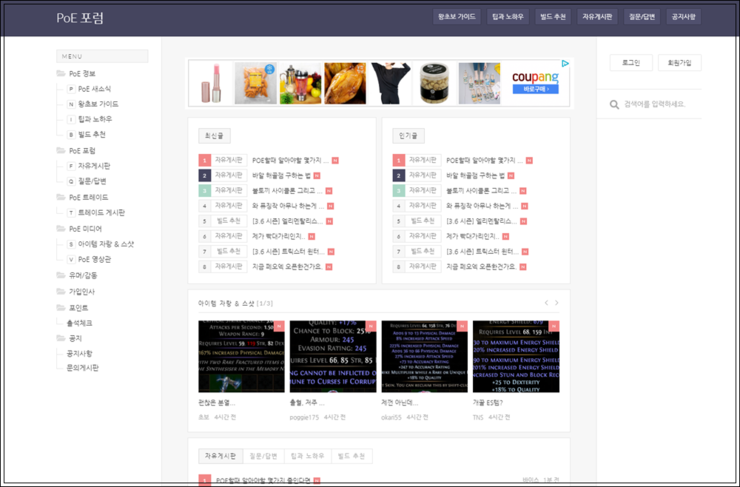This screenshot has width=740, height=487.
Task: Click the Q icon beside sidebar 질문/답변
Action: [71, 181]
